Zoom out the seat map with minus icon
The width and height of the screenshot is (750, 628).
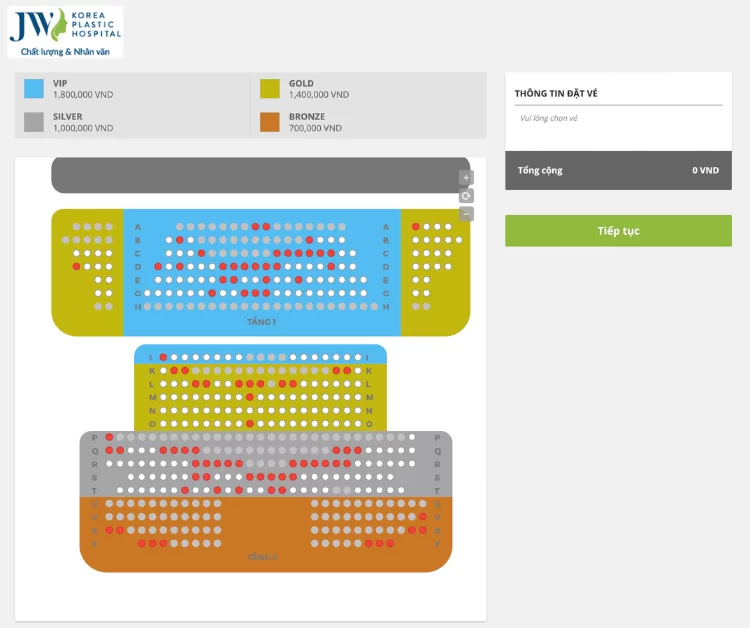pyautogui.click(x=466, y=214)
